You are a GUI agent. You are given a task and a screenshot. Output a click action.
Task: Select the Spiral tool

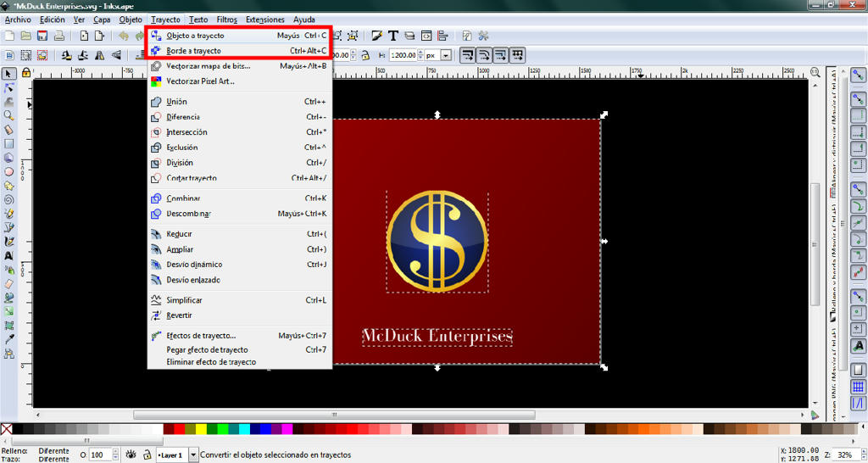pyautogui.click(x=8, y=200)
